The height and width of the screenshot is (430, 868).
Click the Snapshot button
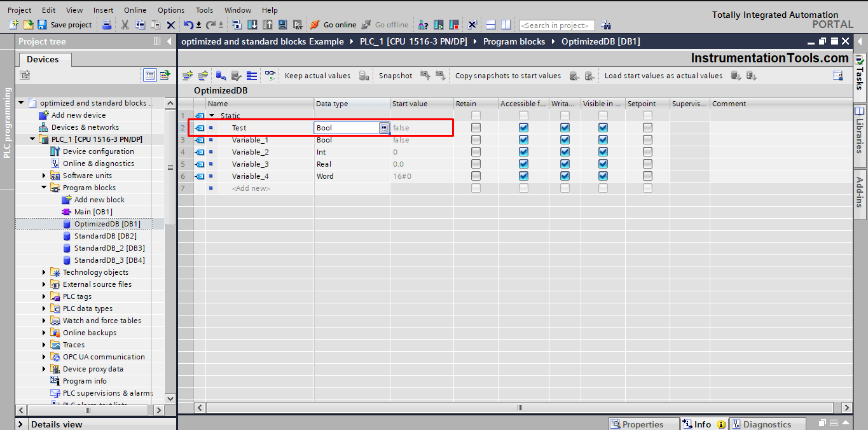coord(396,76)
